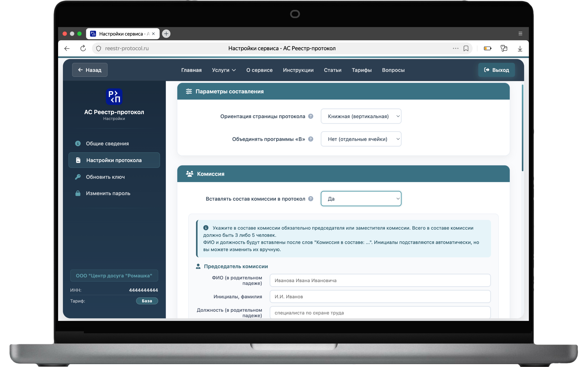Click help icon beside Вставлять состав комиссии
588x367 pixels.
pos(311,199)
